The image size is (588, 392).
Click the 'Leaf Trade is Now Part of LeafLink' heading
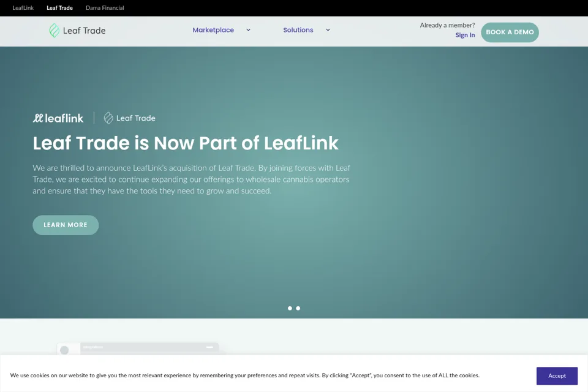click(185, 143)
